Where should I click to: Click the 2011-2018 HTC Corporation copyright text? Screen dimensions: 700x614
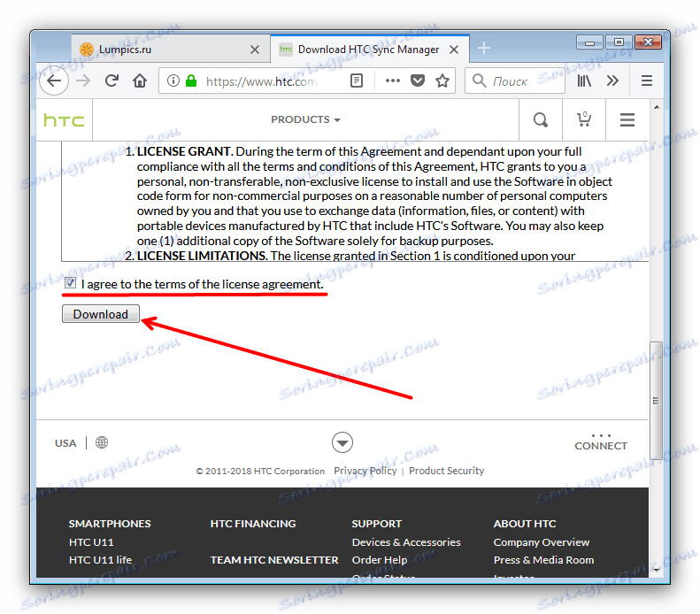pos(260,472)
